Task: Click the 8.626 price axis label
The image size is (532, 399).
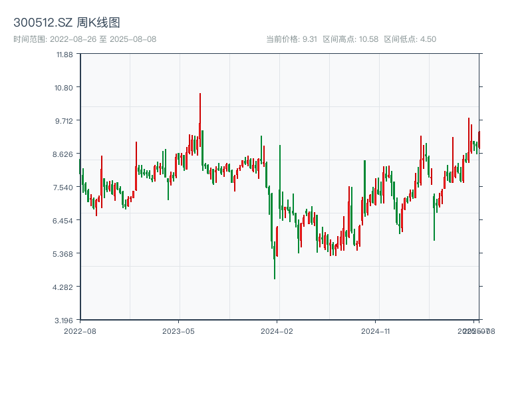Action: [65, 154]
